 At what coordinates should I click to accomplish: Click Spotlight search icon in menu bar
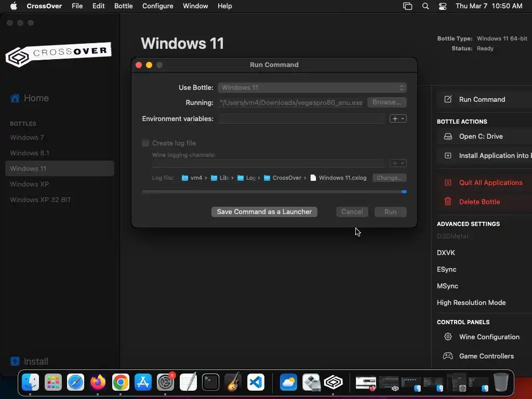click(425, 6)
